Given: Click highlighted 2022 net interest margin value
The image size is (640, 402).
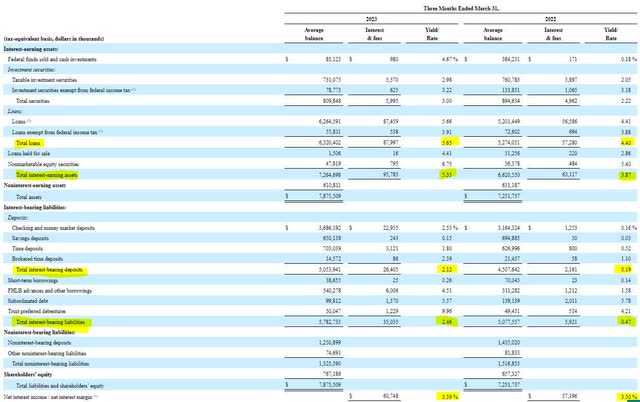Looking at the screenshot, I should point(629,396).
